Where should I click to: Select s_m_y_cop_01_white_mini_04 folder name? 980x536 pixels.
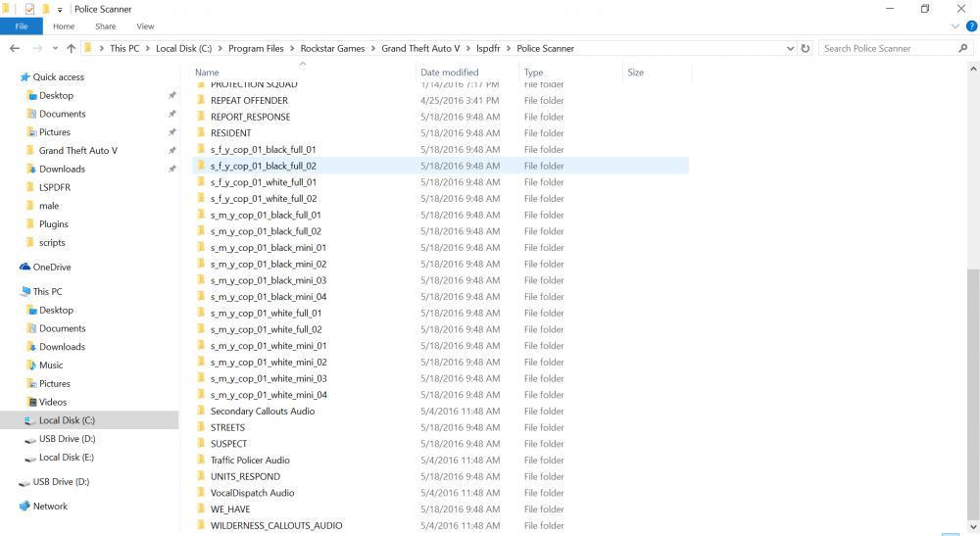tap(269, 395)
